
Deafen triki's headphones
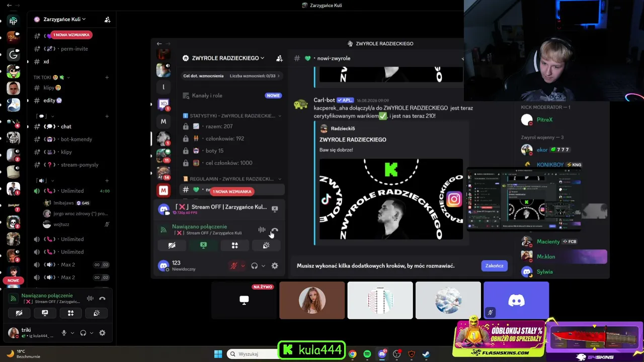83,333
